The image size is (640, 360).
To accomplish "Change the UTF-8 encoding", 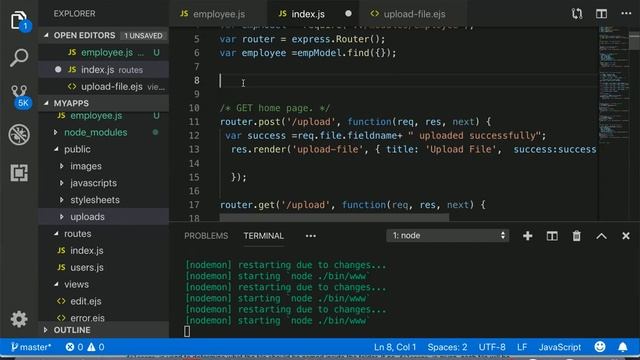I will [x=492, y=347].
